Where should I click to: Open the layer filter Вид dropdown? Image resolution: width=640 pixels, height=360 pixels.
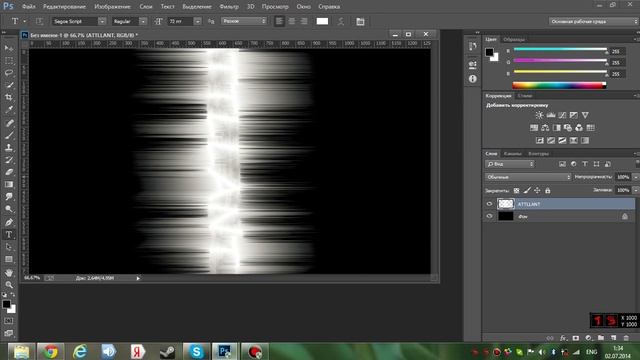(510, 164)
